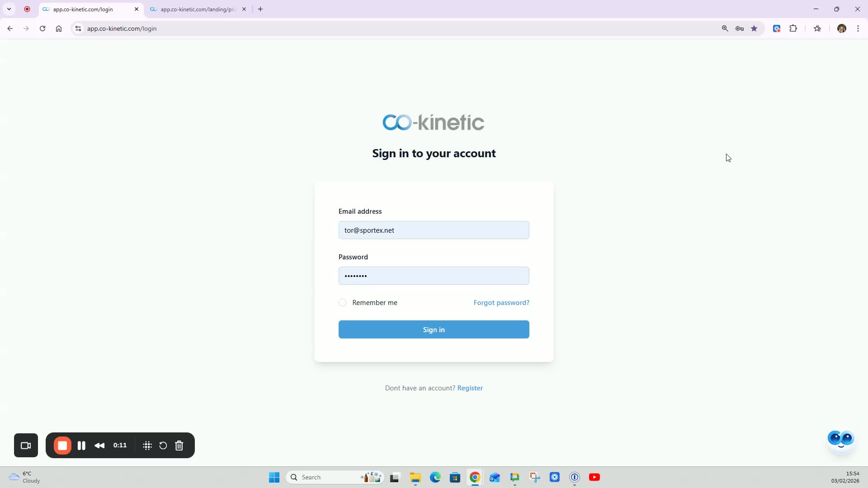Open the zoom indicator in address bar
This screenshot has width=868, height=488.
tap(725, 28)
